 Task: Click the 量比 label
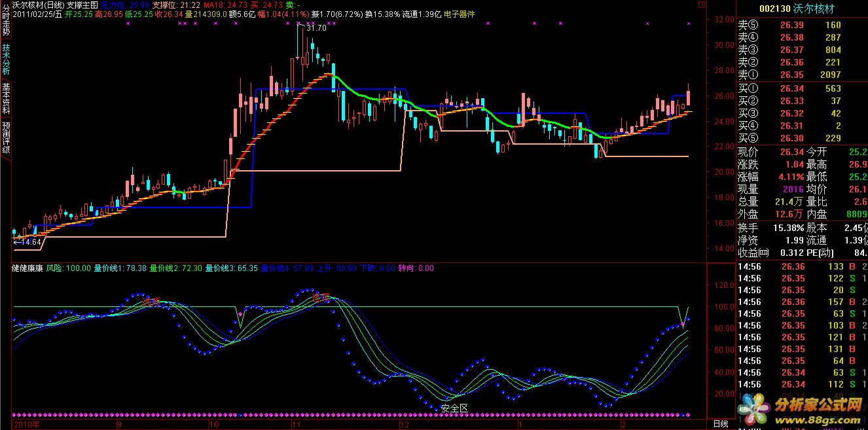816,202
